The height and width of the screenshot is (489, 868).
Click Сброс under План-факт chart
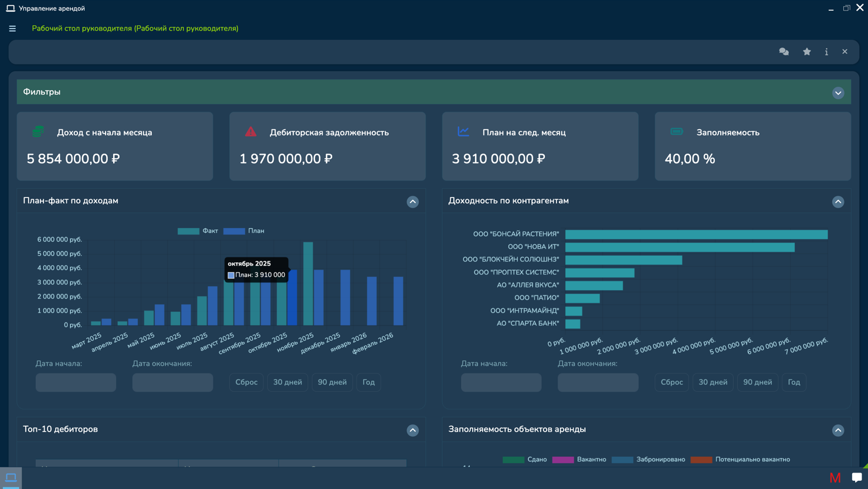pos(246,382)
